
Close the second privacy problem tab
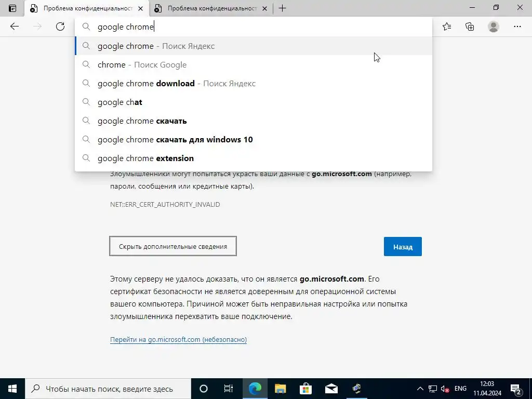[x=265, y=9]
